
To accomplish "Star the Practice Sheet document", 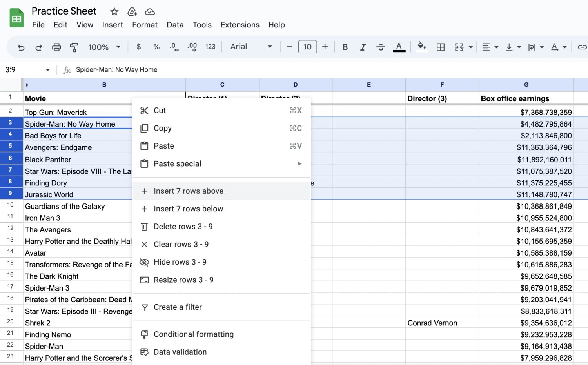I will (x=114, y=12).
